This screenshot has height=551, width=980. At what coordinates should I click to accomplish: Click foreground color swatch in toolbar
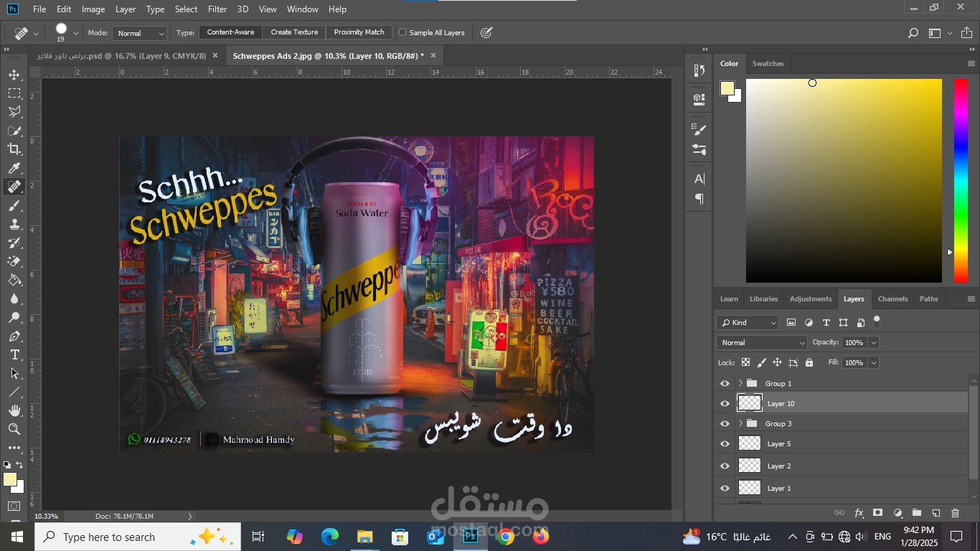9,479
